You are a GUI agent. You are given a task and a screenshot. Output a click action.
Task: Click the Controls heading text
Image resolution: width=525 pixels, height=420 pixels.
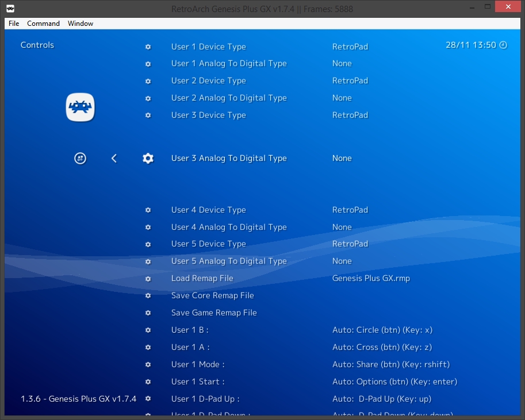coord(37,45)
